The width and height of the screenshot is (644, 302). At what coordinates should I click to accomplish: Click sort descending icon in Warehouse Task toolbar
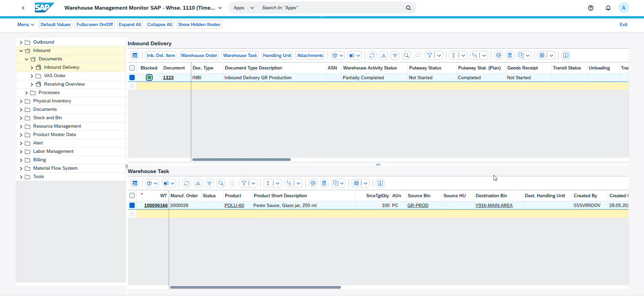[209, 183]
